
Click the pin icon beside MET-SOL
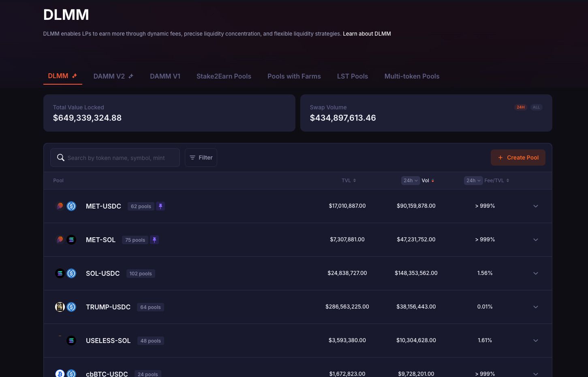(154, 240)
